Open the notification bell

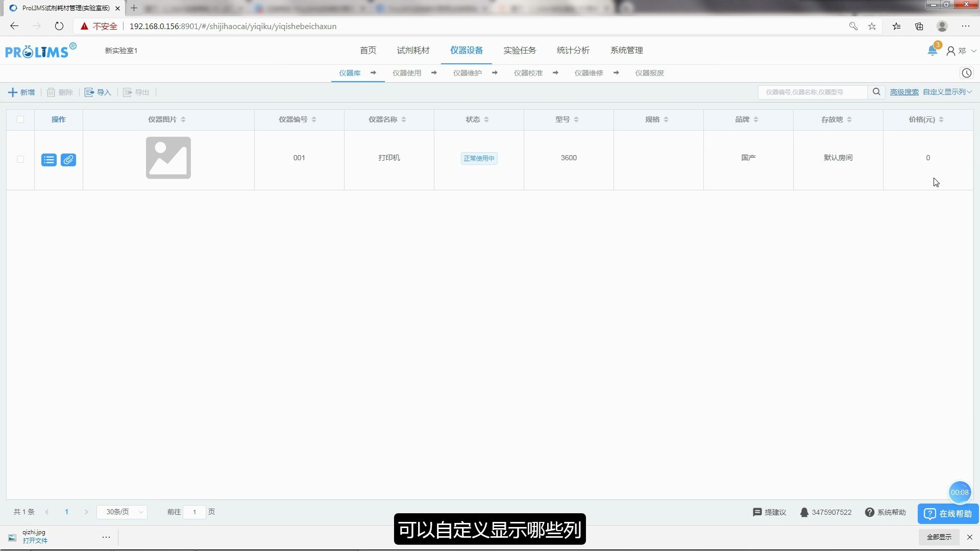coord(932,51)
